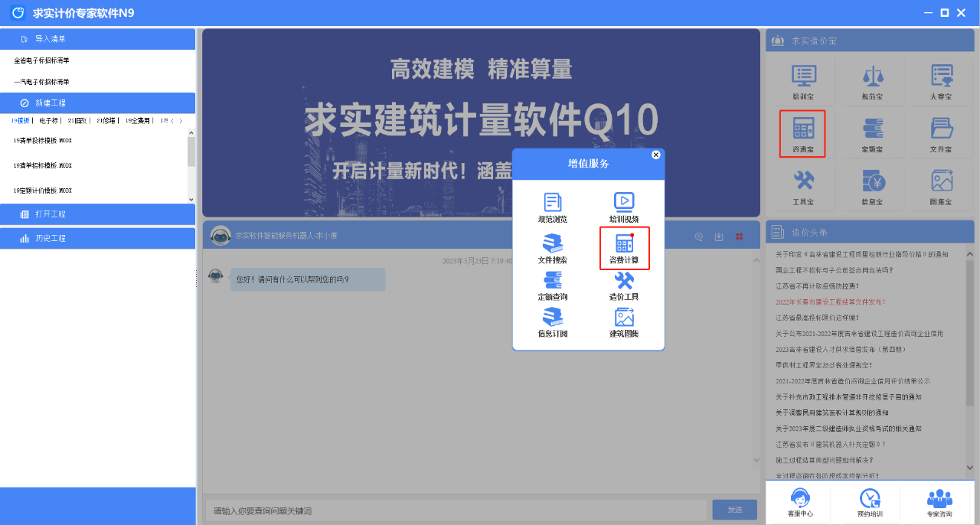Open news 江苏省最高投标限价这样编！
Screen dimensions: 980x525
point(817,318)
